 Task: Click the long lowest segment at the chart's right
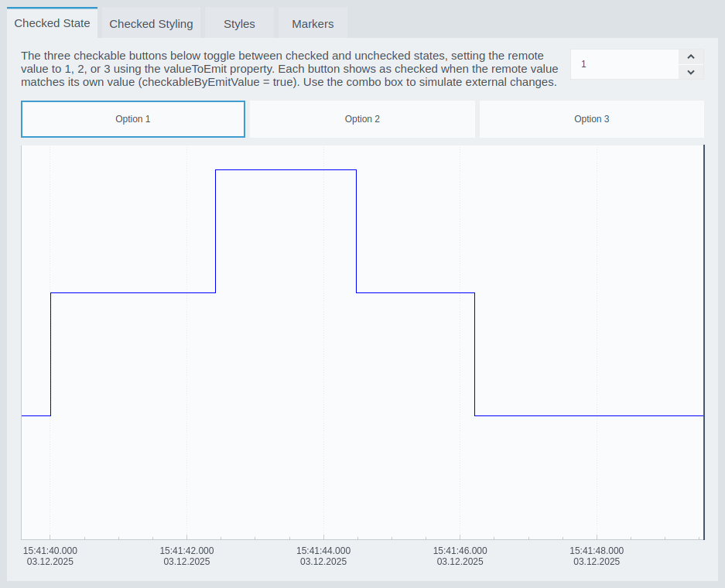[x=588, y=415]
